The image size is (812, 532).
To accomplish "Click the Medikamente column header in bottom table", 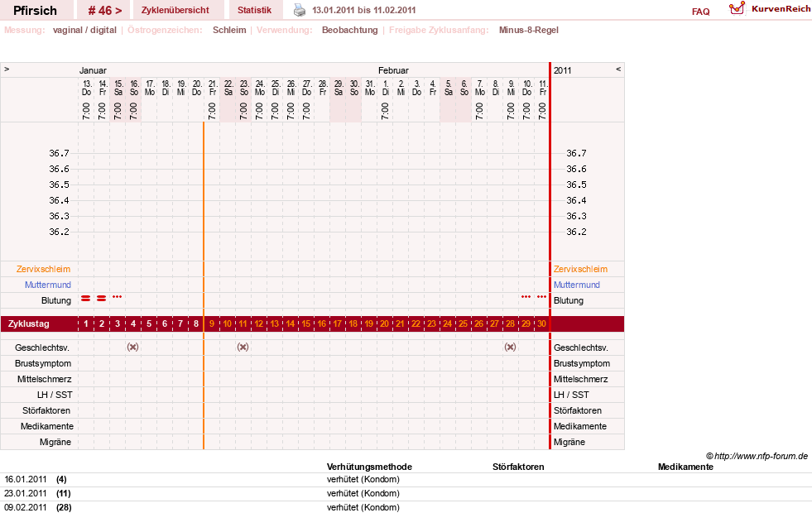I will point(685,467).
